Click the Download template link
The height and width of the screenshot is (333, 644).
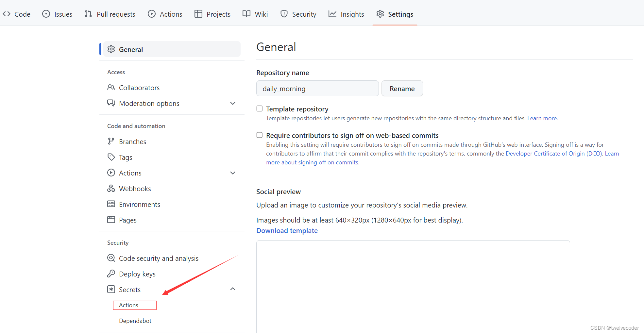tap(287, 230)
